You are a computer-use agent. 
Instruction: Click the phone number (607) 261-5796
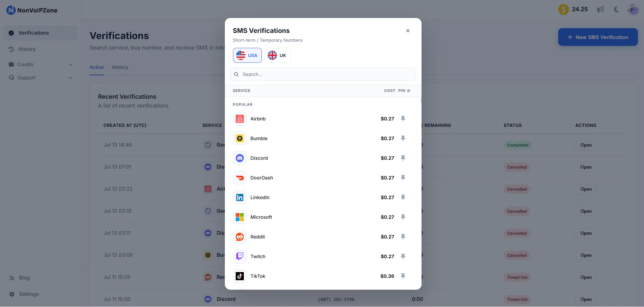coord(336,300)
